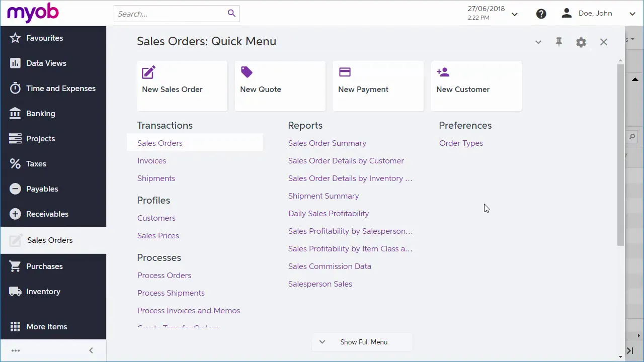Open the Invoices link
Screen dimensions: 644x362
(151, 161)
